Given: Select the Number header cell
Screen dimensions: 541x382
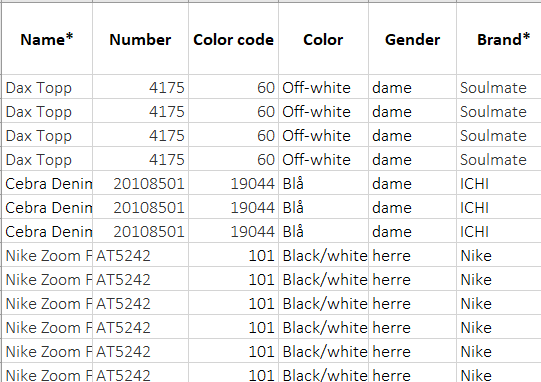Looking at the screenshot, I should click(x=140, y=39).
